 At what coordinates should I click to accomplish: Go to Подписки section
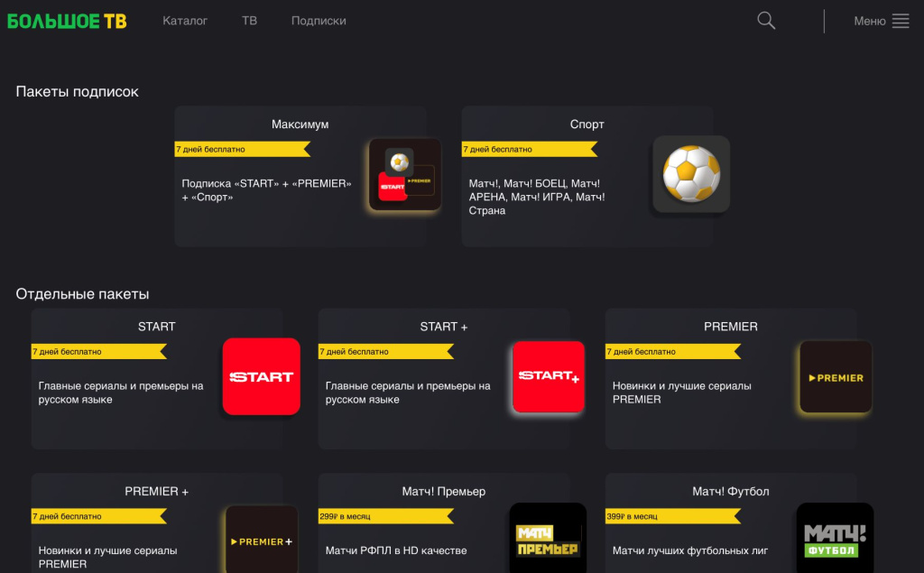pos(319,21)
